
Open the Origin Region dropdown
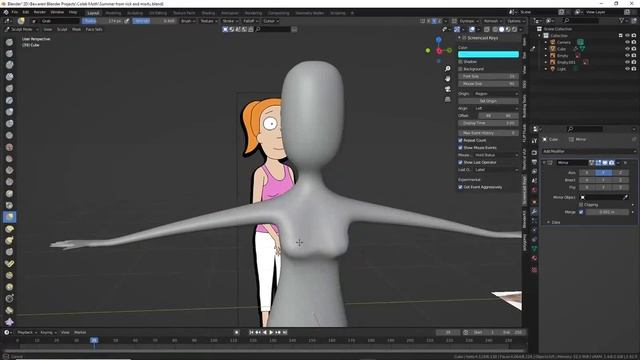click(496, 94)
